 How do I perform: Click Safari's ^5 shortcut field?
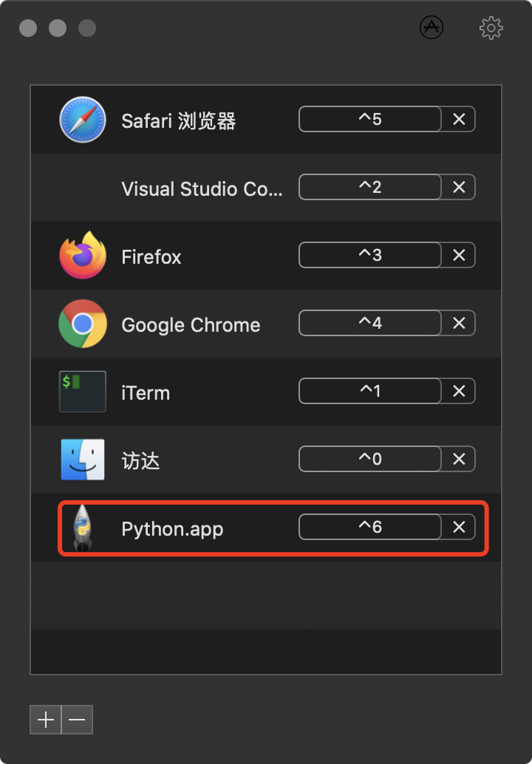(x=369, y=119)
